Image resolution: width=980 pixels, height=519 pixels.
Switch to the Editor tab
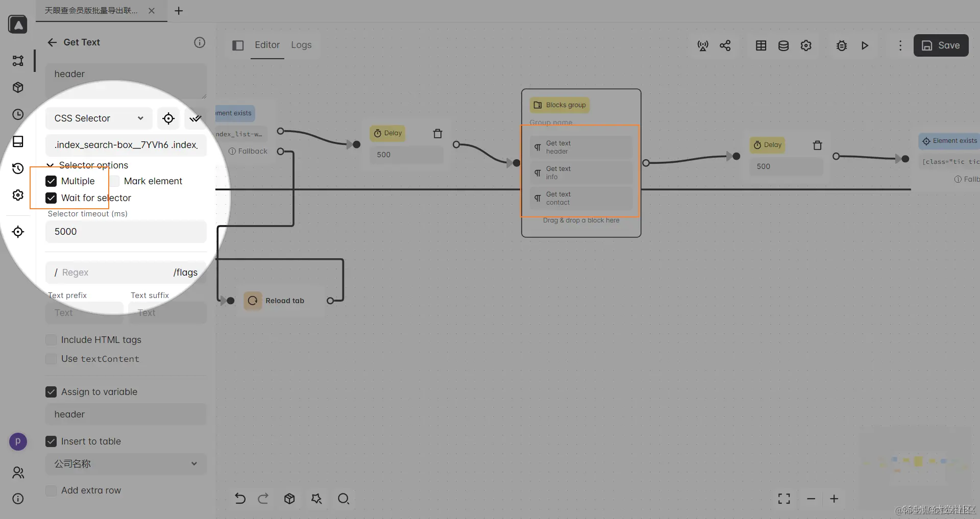pos(267,45)
